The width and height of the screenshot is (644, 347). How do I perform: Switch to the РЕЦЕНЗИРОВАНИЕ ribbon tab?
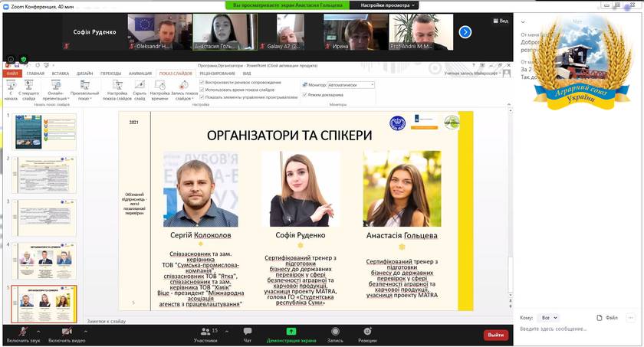point(217,74)
